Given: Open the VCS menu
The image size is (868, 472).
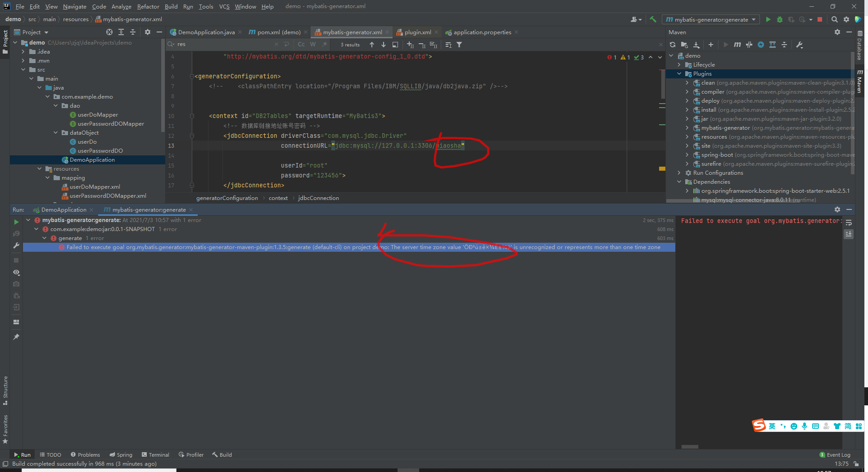Looking at the screenshot, I should (224, 6).
